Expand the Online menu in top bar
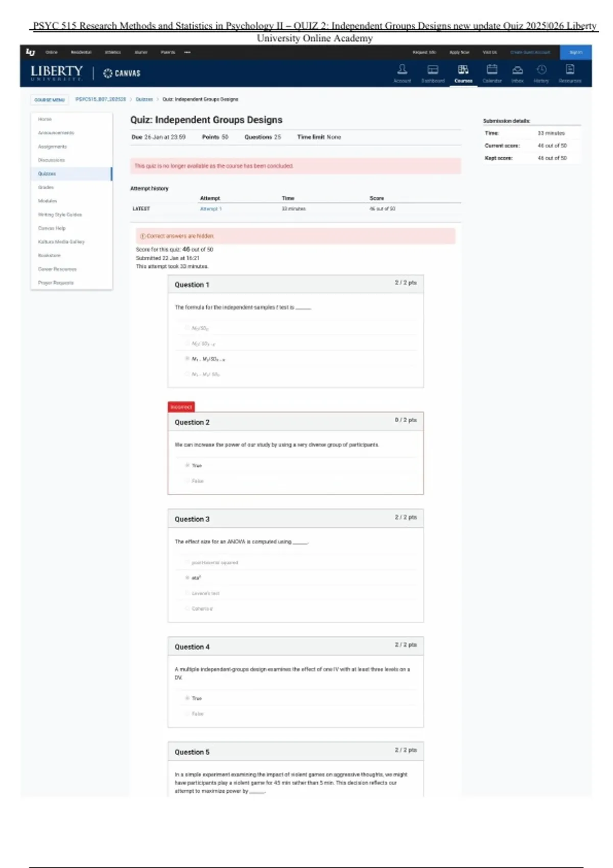This screenshot has height=868, width=613. point(52,52)
